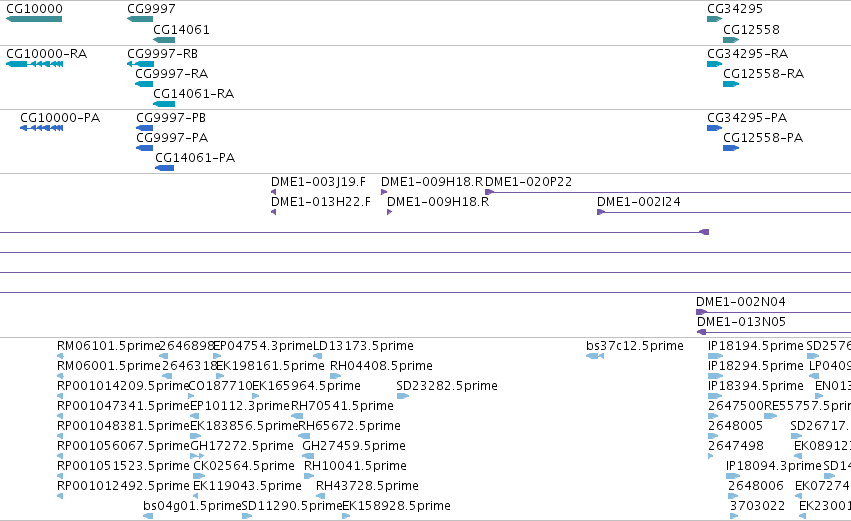Click the CG9997-PB protein glyph
Image resolution: width=851 pixels, height=521 pixels.
pos(144,128)
